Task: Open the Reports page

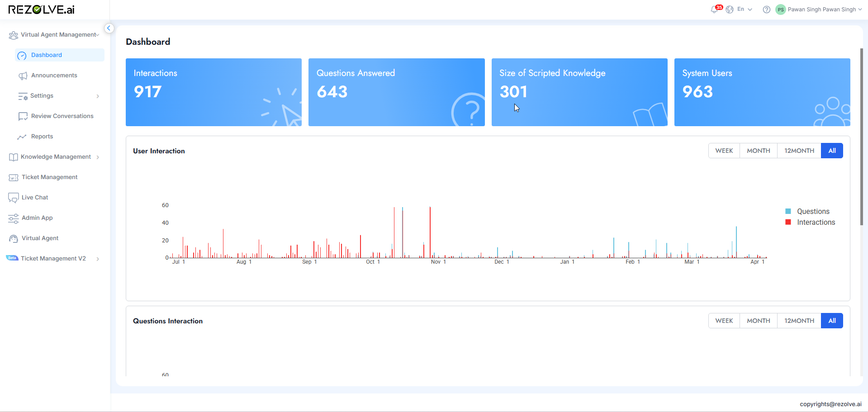Action: click(42, 137)
